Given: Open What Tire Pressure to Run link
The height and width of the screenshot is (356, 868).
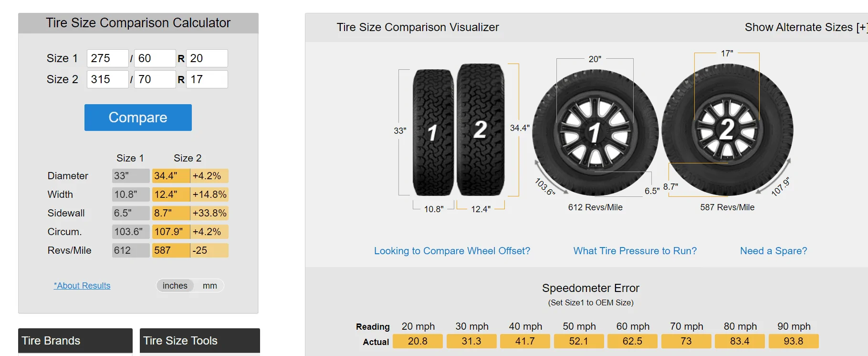Looking at the screenshot, I should (635, 251).
